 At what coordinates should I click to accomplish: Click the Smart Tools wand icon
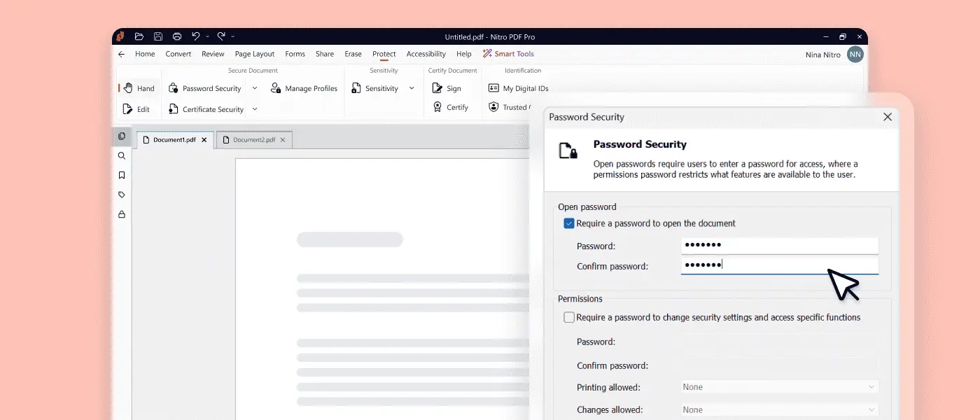click(487, 54)
